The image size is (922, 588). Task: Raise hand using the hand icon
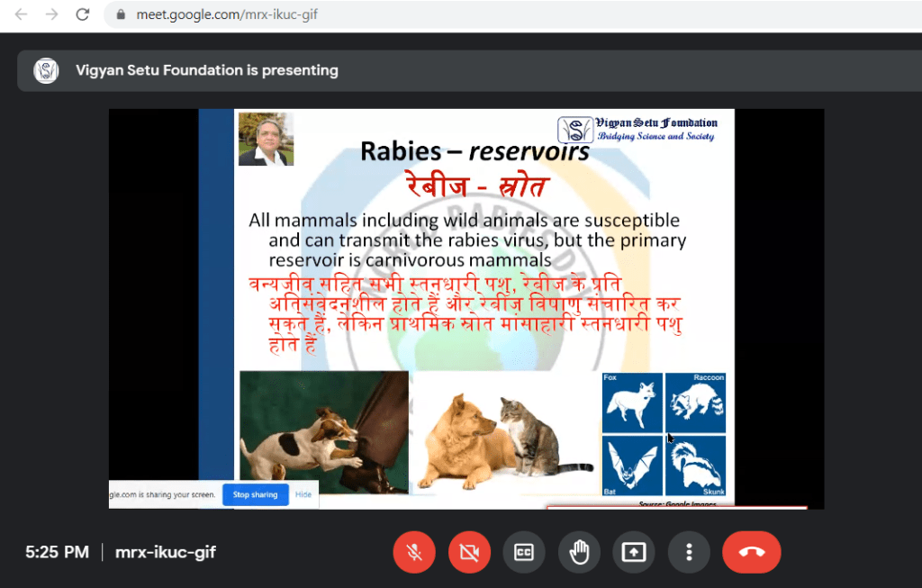pos(579,553)
